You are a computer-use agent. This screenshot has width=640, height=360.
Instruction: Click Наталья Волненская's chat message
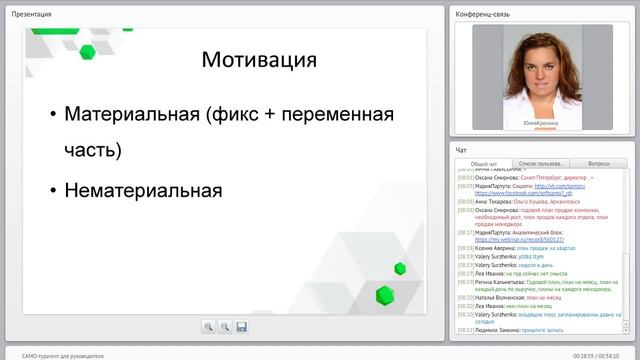click(x=509, y=298)
